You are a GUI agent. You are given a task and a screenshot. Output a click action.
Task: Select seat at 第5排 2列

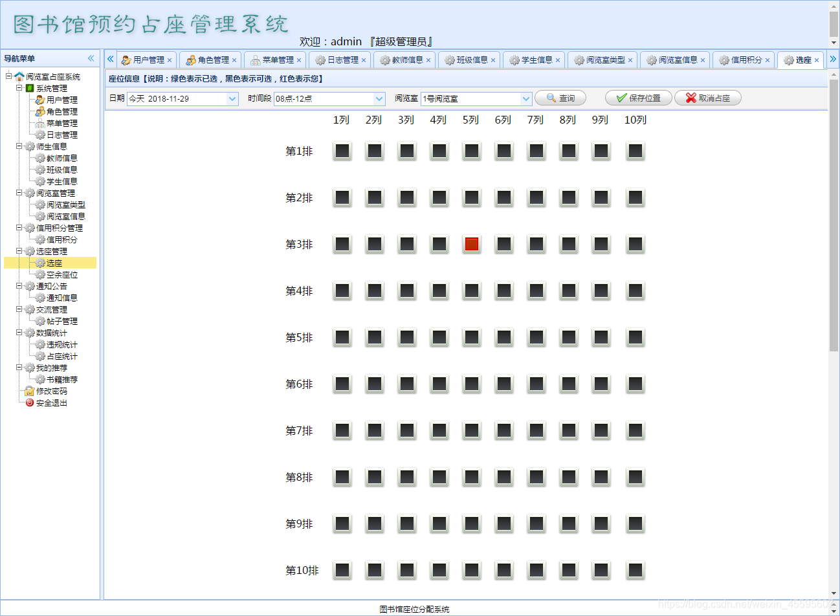375,338
